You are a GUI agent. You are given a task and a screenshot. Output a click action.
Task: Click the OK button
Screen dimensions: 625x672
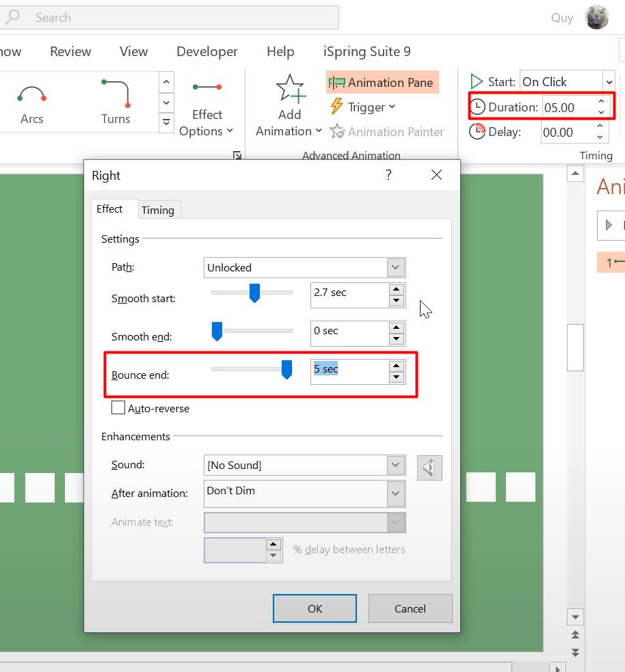(314, 608)
